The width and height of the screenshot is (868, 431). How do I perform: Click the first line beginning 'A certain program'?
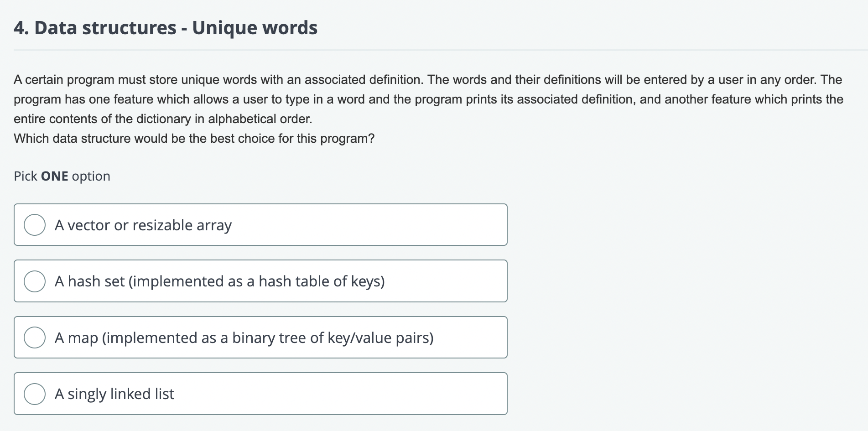click(428, 80)
